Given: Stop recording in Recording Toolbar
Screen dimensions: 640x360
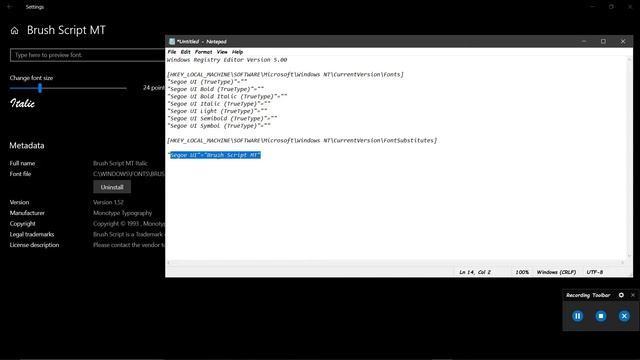Looking at the screenshot, I should tap(600, 316).
